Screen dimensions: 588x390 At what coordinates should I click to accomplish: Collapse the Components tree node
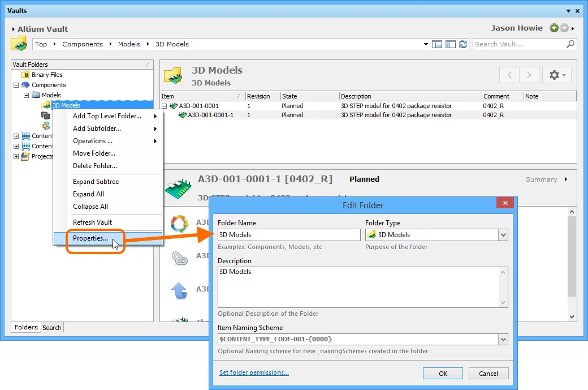16,85
